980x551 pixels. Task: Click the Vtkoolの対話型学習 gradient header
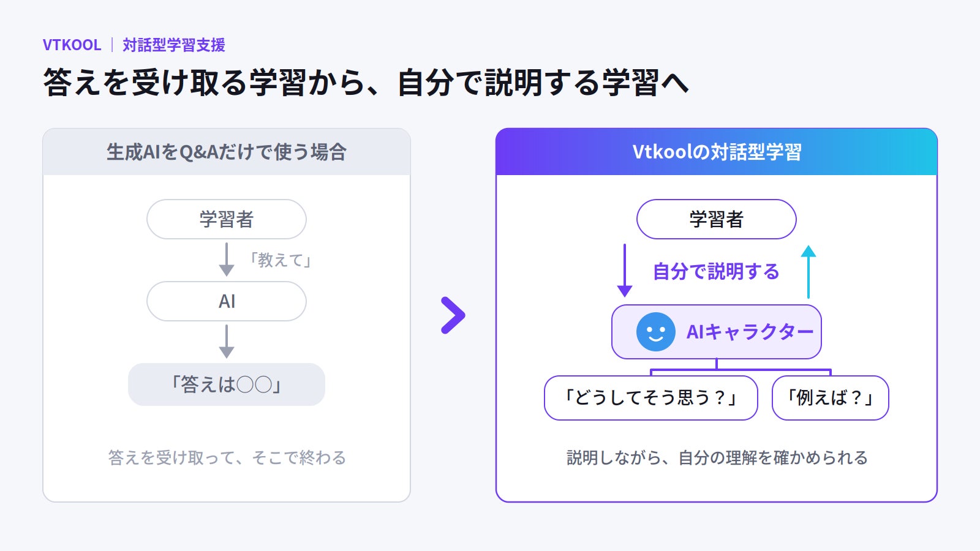point(717,152)
